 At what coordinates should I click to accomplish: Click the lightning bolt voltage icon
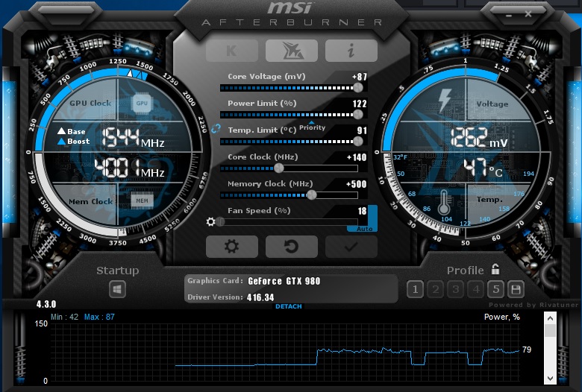(x=445, y=101)
